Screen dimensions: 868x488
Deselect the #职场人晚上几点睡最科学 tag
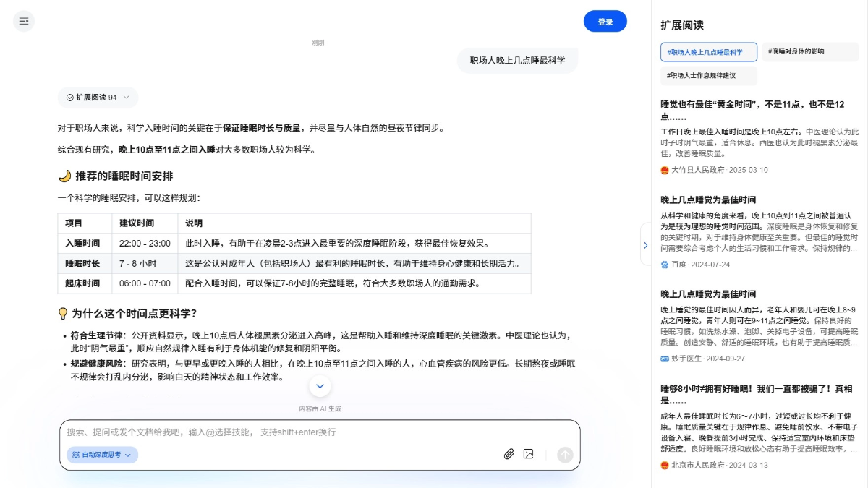[709, 51]
